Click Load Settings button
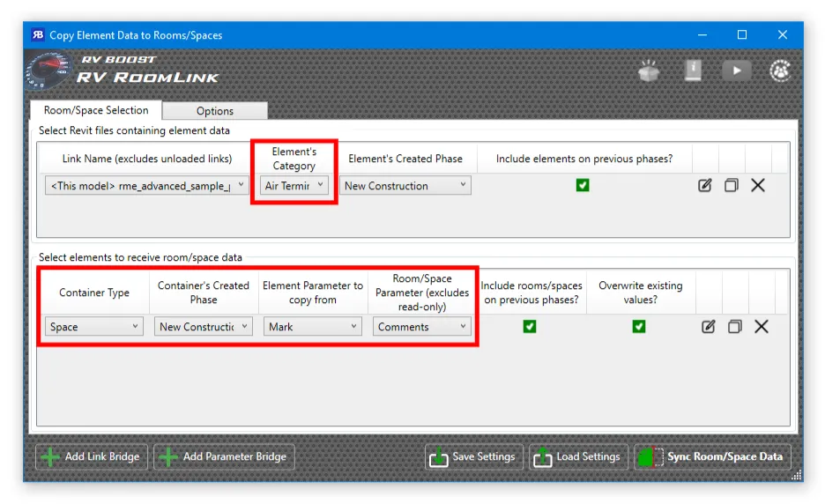 click(578, 456)
